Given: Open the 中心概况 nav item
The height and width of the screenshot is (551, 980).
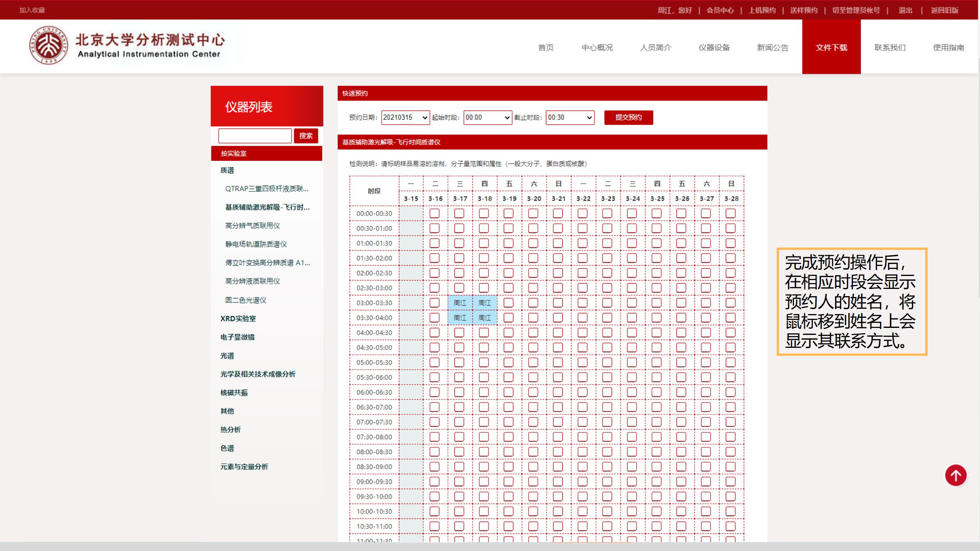Looking at the screenshot, I should pos(597,47).
